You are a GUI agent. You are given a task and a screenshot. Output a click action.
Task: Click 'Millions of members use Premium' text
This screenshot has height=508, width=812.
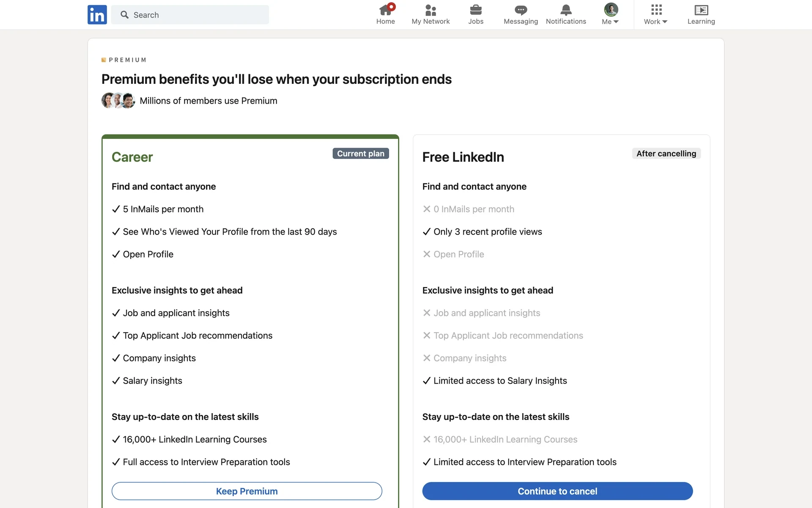[208, 101]
